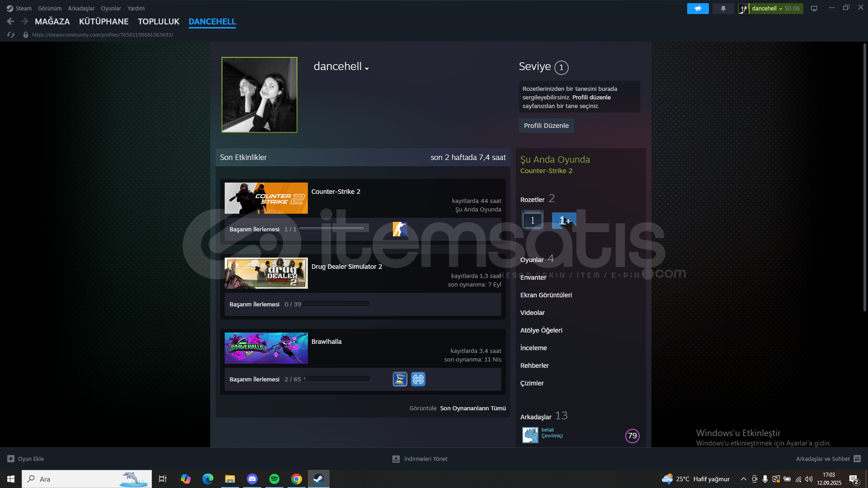Screen dimensions: 868x488
Task: Go to the KÜTÜPHANE tab
Action: [x=104, y=21]
